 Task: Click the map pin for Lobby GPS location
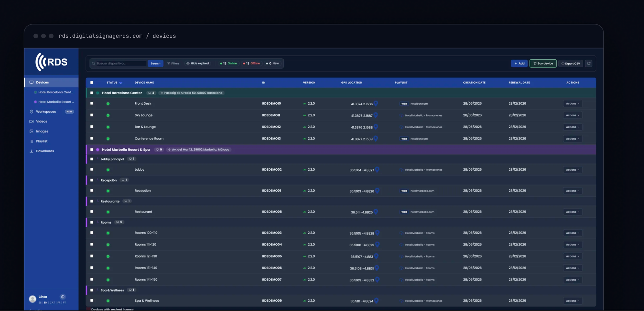(377, 169)
